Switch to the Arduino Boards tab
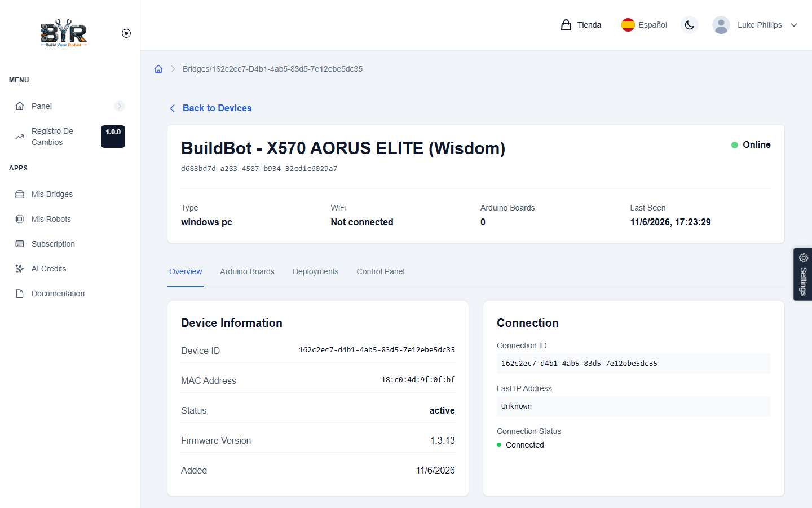 point(247,271)
